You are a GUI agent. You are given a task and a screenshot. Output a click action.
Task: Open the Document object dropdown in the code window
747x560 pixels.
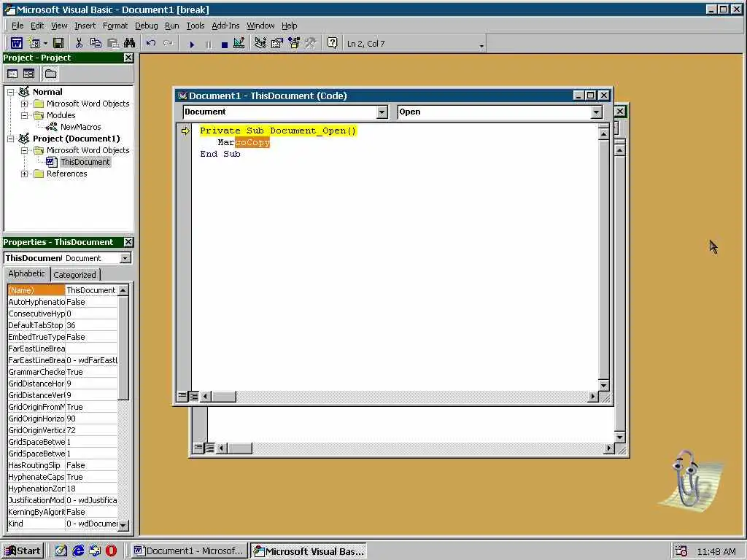click(x=382, y=112)
